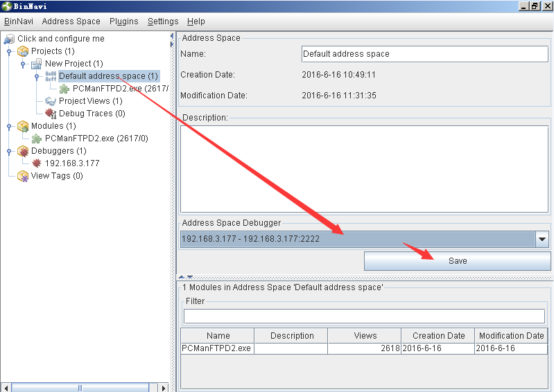Sort table by Views column header
The height and width of the screenshot is (392, 554).
[365, 335]
